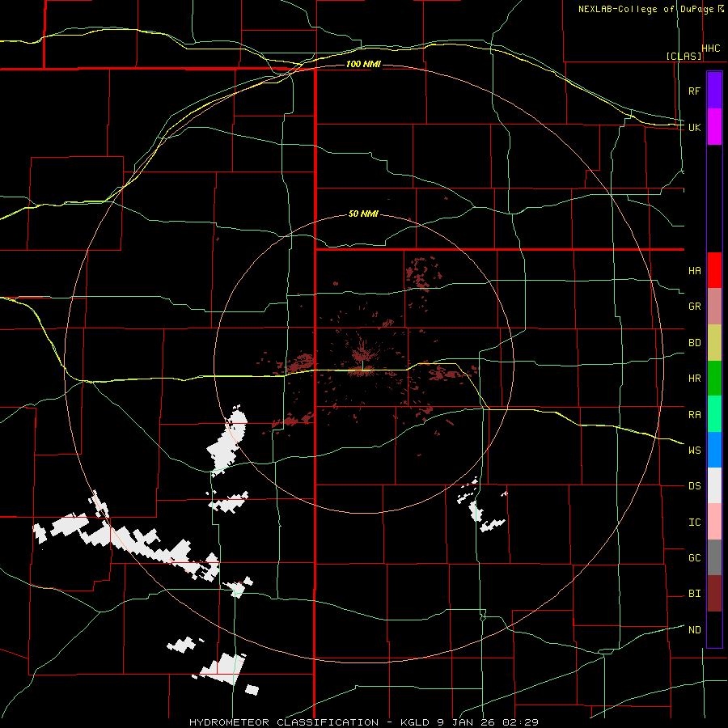Image resolution: width=728 pixels, height=728 pixels.
Task: Click the GR legend label
Action: pyautogui.click(x=694, y=307)
